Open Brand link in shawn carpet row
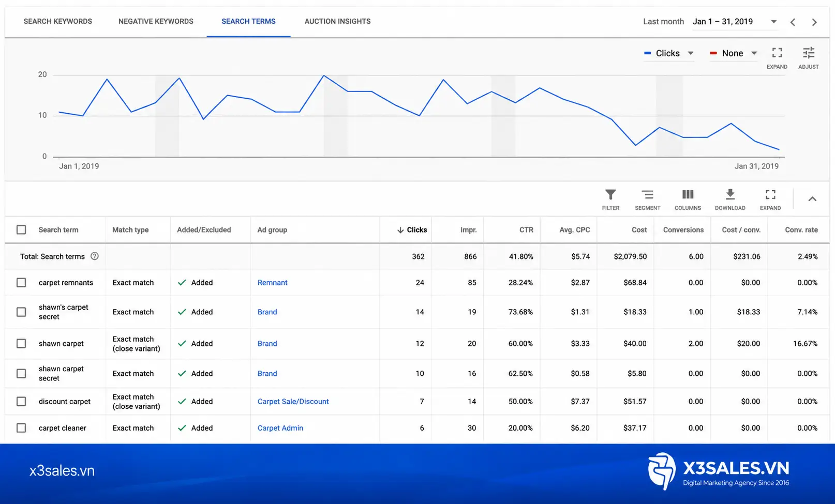The image size is (835, 504). (x=267, y=343)
